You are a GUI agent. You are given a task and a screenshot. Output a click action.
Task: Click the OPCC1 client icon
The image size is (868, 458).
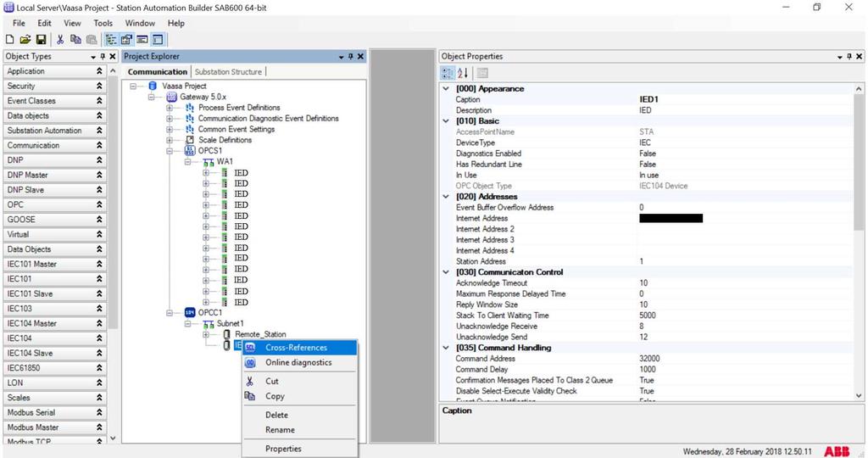pos(190,312)
